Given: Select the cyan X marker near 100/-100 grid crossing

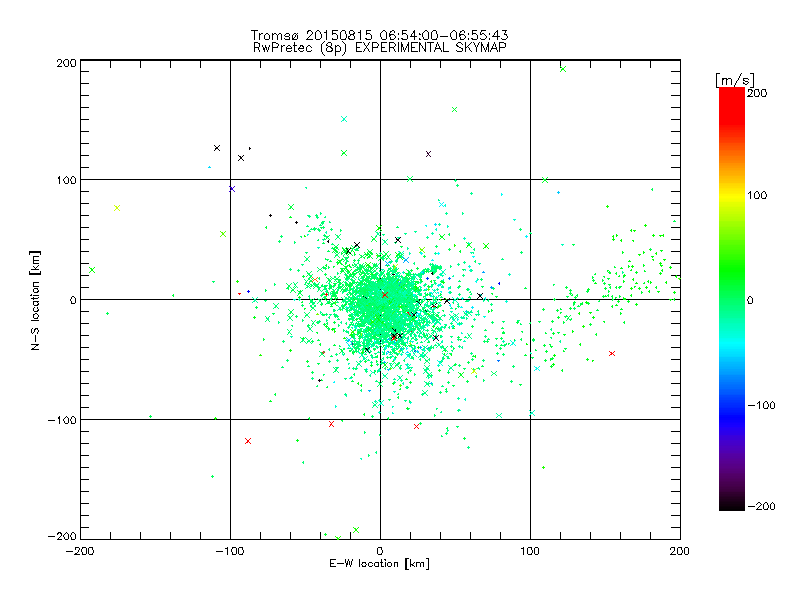Looking at the screenshot, I should pyautogui.click(x=532, y=413).
